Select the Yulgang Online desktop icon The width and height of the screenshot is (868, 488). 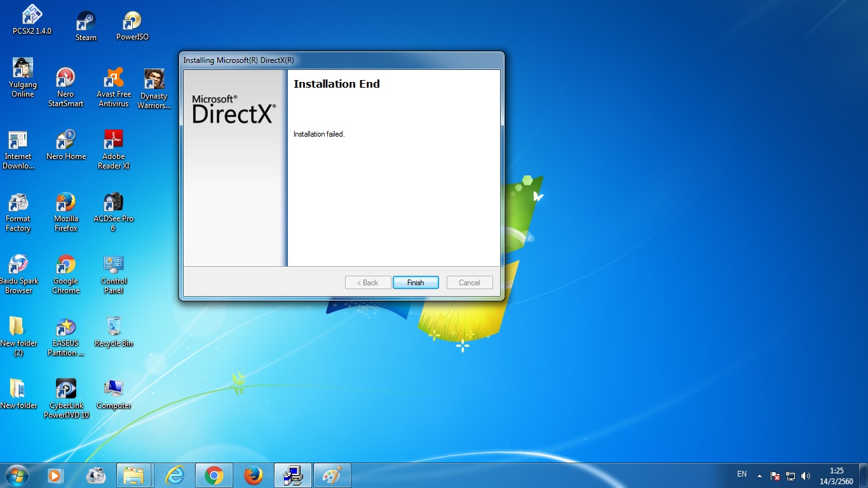[23, 78]
